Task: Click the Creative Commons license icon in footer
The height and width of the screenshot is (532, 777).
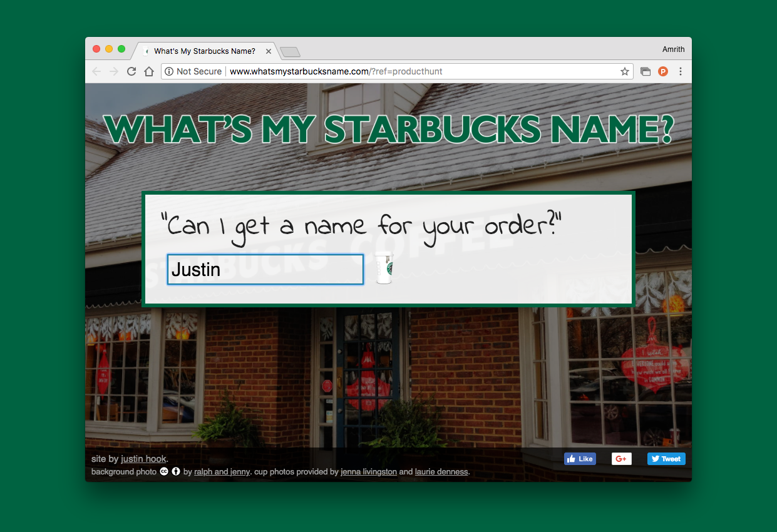Action: click(163, 472)
